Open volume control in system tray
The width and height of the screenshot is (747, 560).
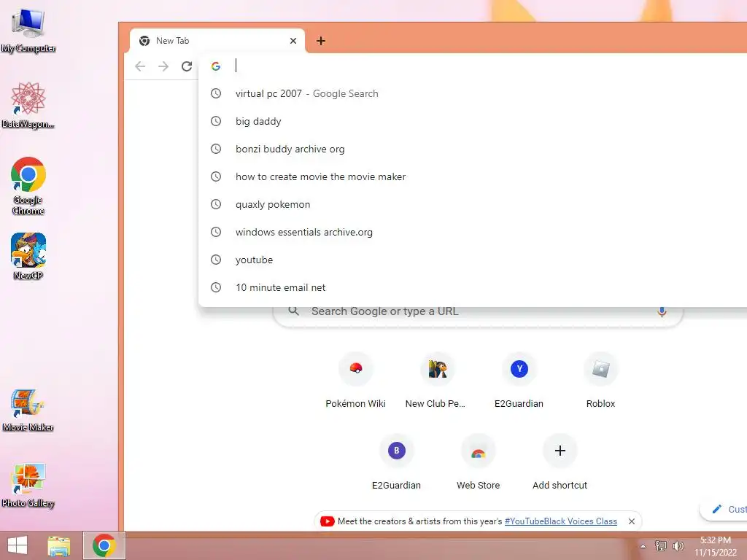678,546
